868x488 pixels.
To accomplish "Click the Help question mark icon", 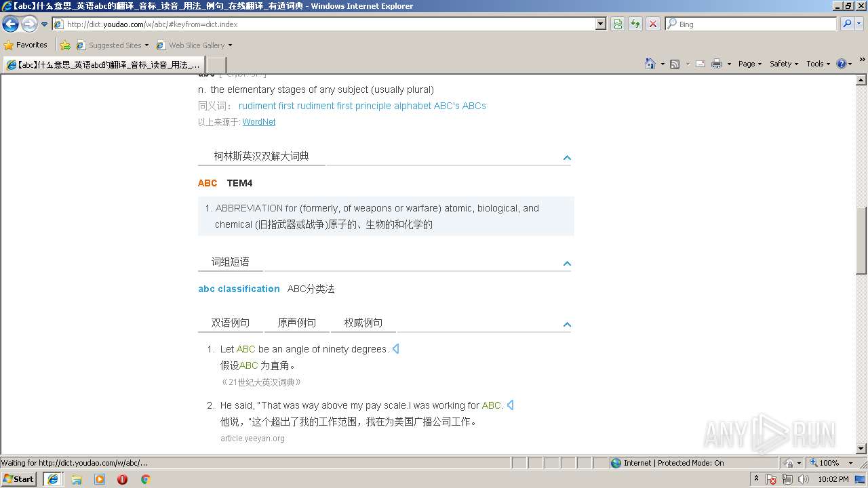I will (842, 64).
